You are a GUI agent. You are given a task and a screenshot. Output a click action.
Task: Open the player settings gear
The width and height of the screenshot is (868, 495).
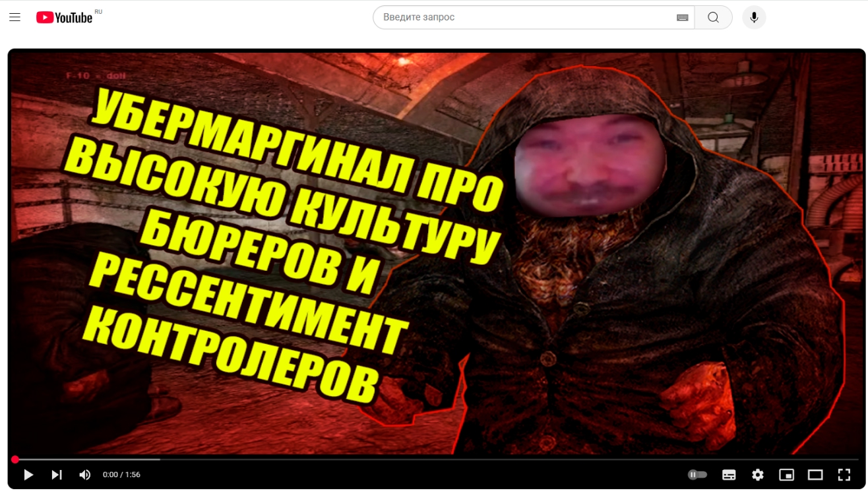(x=758, y=475)
